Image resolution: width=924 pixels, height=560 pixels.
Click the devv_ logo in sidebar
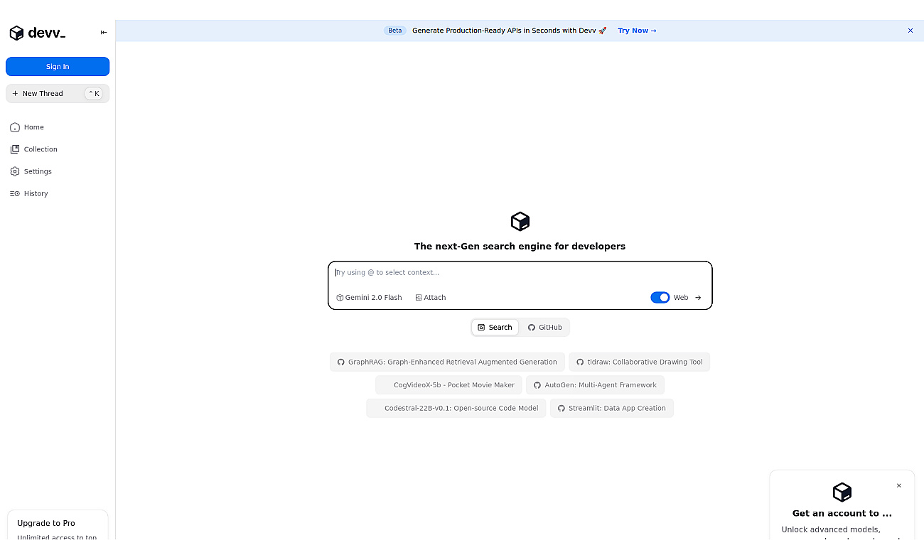point(37,33)
